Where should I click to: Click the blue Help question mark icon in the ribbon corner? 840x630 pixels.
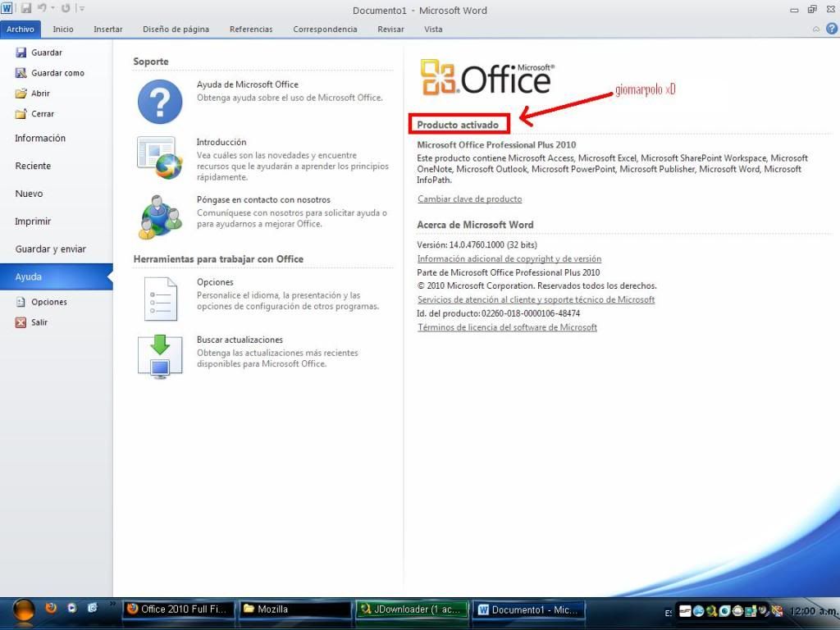click(832, 29)
